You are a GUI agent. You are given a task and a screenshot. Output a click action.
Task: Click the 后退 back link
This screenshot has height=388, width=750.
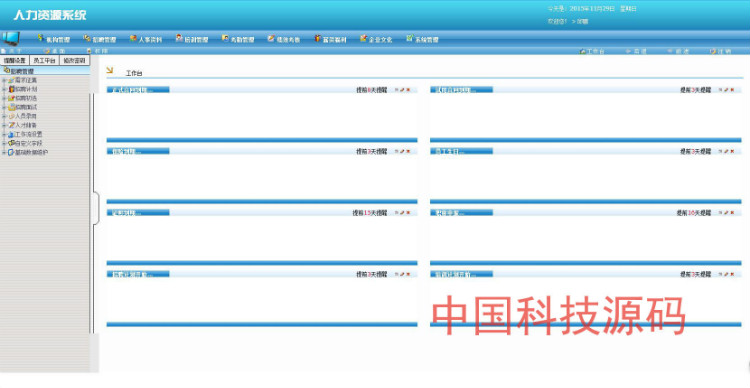(x=636, y=51)
